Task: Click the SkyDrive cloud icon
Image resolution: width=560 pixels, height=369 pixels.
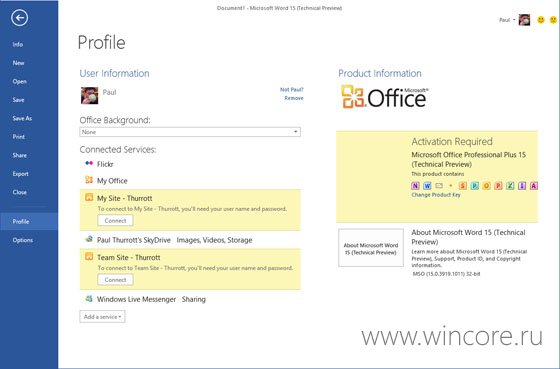Action: click(x=89, y=239)
